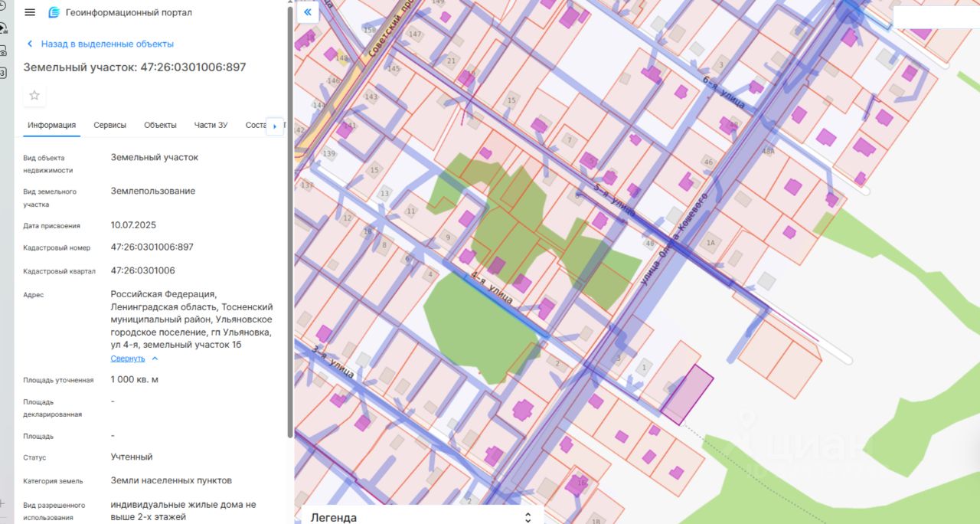The image size is (980, 524).
Task: Click the house number 1А on the map
Action: point(710,243)
